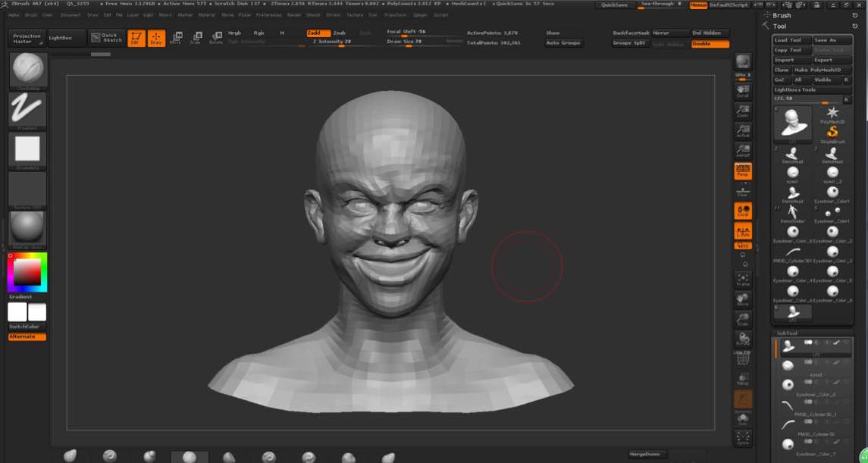Click the Actual size icon
The width and height of the screenshot is (868, 463).
(743, 130)
